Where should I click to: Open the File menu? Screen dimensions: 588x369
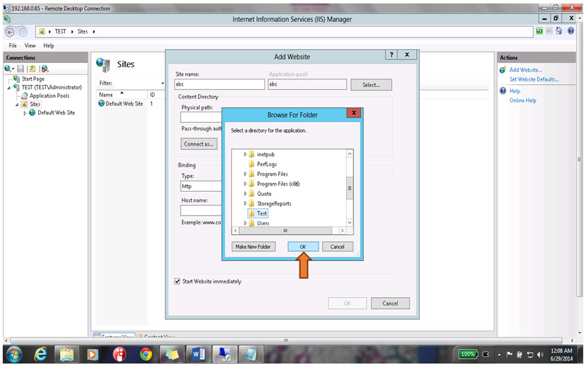point(13,45)
